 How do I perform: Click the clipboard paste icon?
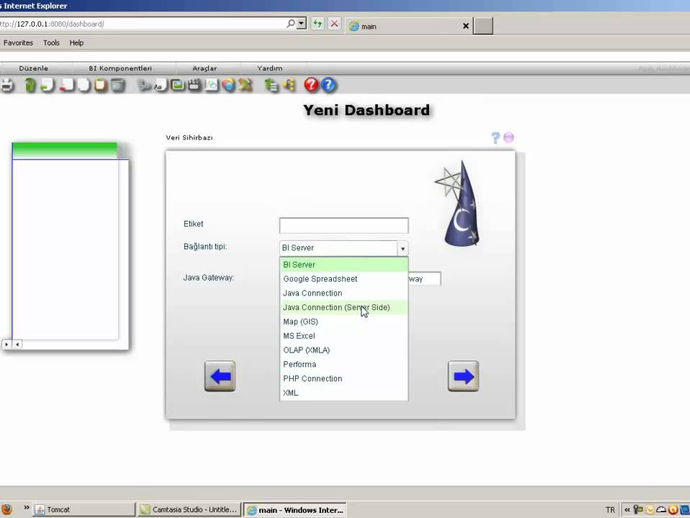coord(101,85)
